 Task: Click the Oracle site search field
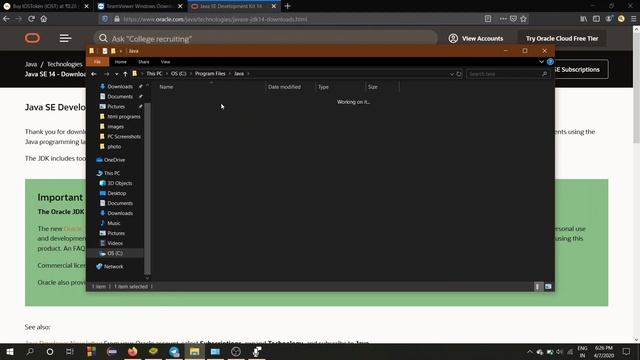point(265,38)
